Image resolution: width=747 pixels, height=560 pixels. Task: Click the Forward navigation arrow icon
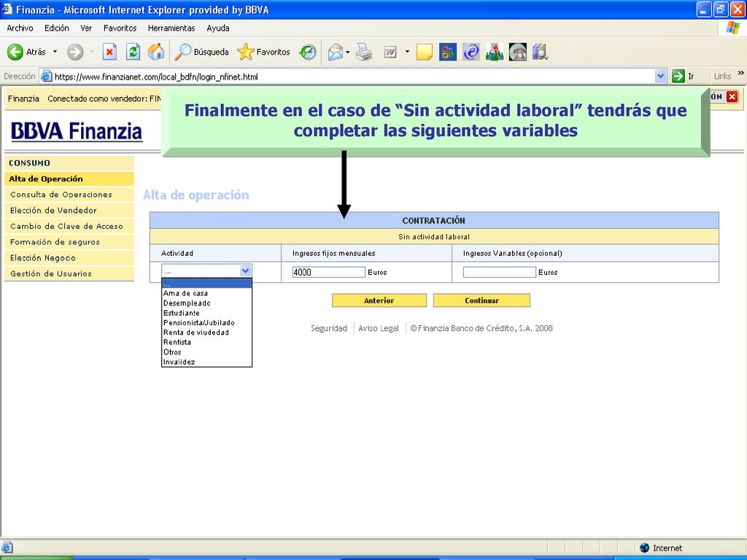[x=75, y=52]
